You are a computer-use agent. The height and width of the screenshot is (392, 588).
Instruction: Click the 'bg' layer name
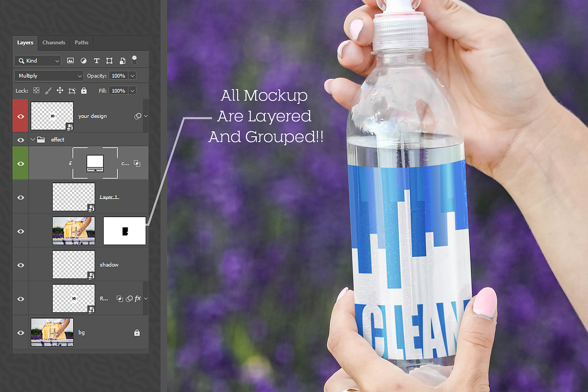(x=81, y=332)
